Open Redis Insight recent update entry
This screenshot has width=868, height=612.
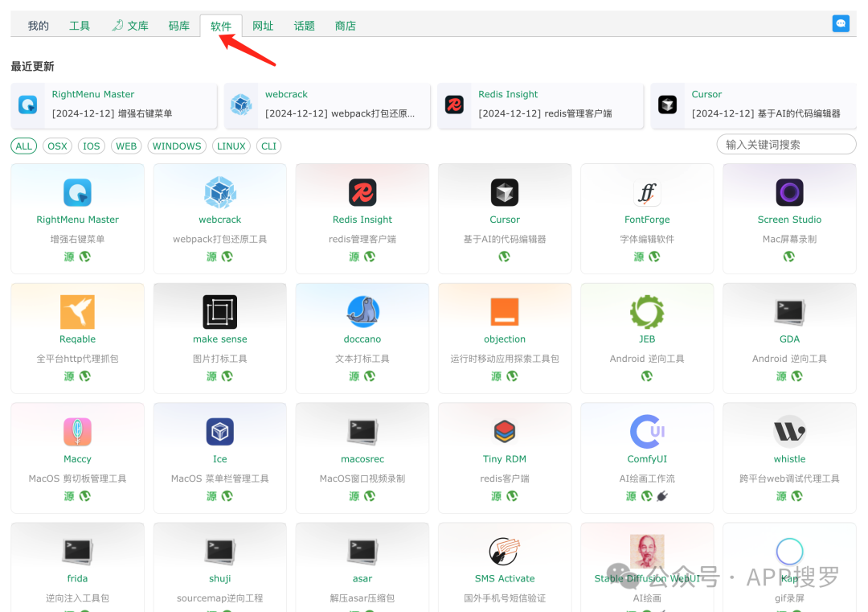pyautogui.click(x=540, y=105)
